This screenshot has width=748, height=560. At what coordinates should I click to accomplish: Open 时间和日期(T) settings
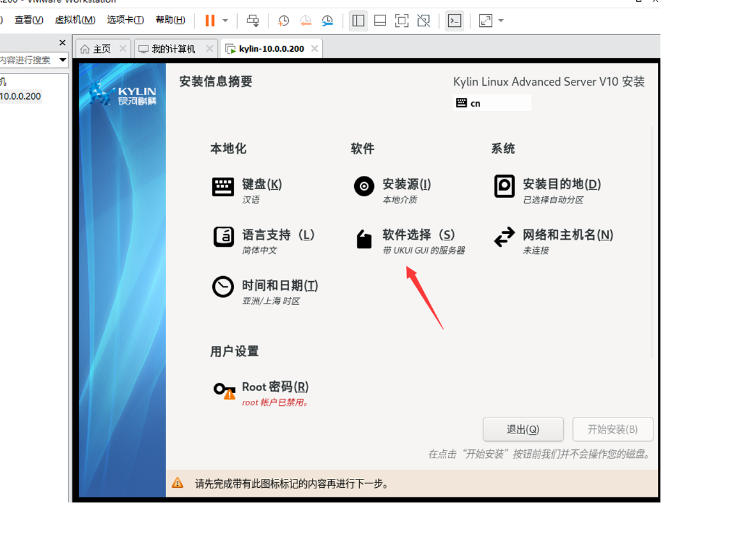[x=280, y=285]
